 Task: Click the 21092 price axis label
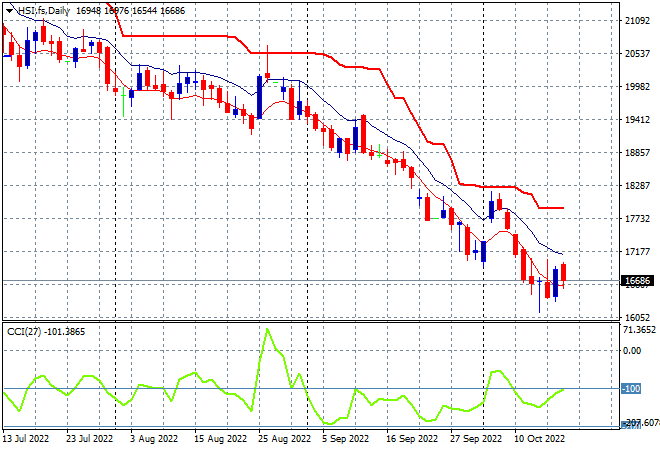[x=637, y=21]
